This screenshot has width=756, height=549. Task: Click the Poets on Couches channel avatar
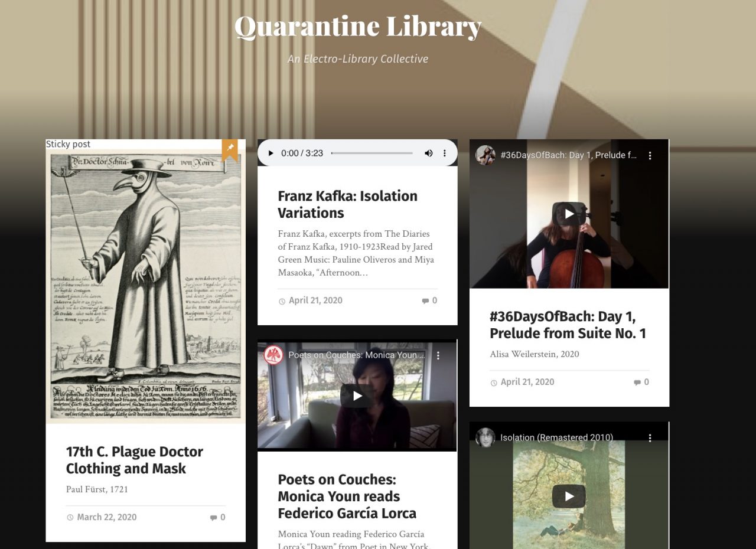pyautogui.click(x=273, y=355)
